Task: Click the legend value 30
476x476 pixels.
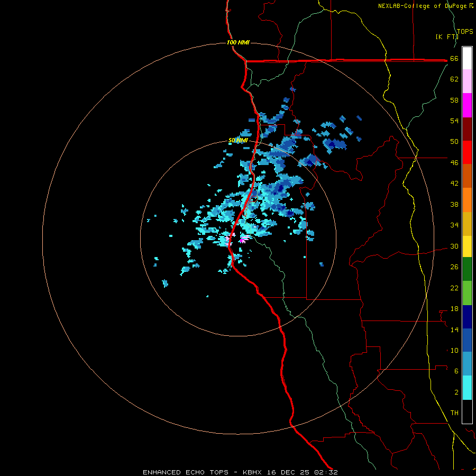Action: click(454, 246)
